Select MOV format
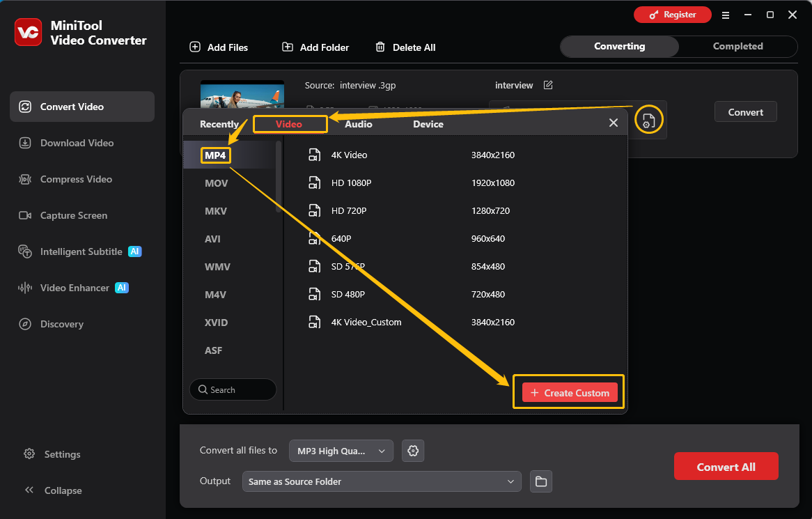Screen dimensions: 812x519 coord(216,183)
